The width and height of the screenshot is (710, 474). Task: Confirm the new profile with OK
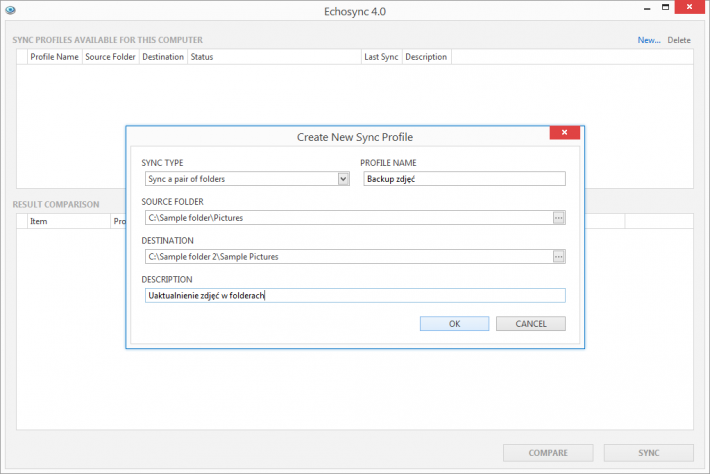(x=454, y=324)
